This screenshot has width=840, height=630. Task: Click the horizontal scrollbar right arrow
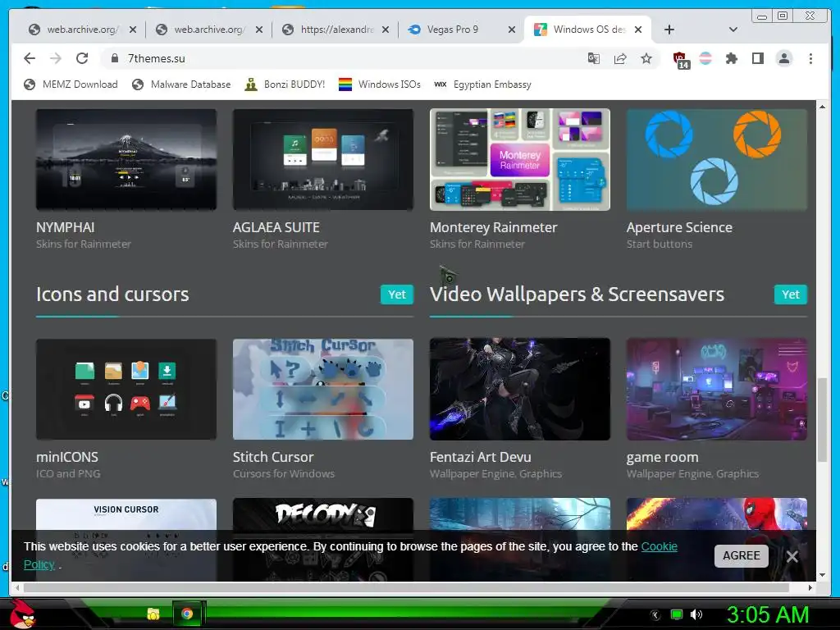pyautogui.click(x=810, y=587)
